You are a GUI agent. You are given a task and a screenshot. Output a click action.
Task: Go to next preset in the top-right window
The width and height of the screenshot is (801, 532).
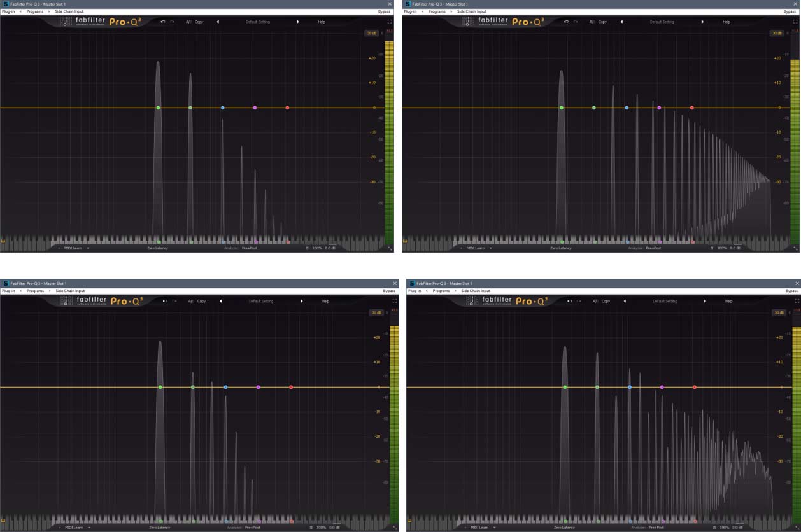point(702,22)
